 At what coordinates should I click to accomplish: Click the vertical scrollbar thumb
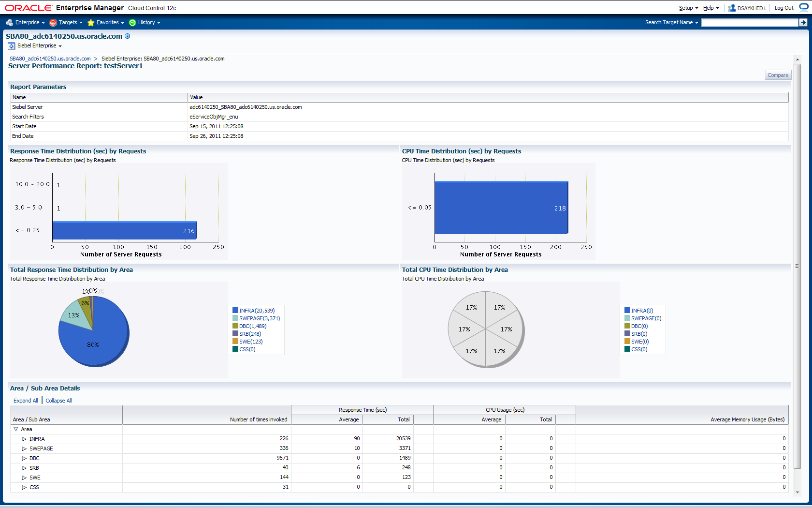tap(797, 266)
